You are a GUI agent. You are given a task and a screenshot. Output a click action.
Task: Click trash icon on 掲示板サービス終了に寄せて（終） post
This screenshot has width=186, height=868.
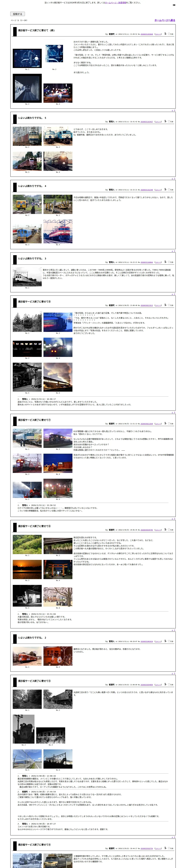pos(165,34)
